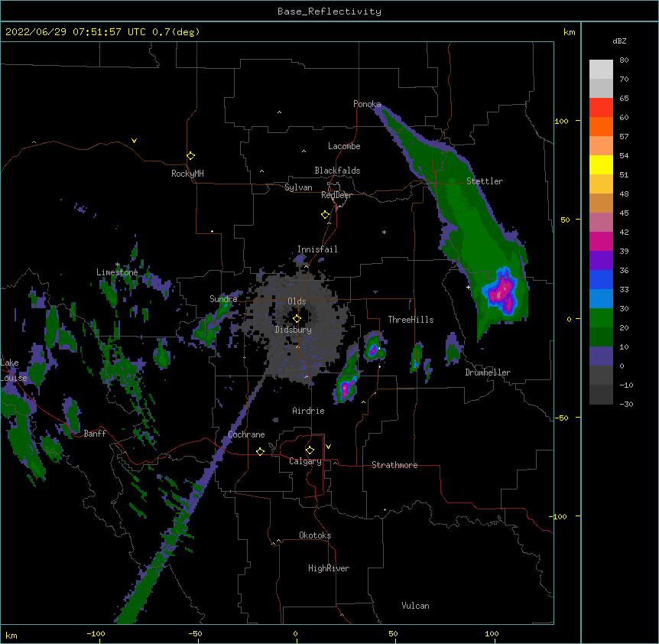Click the storm cell directly west of ThreeHills
659x644 pixels.
click(x=373, y=346)
